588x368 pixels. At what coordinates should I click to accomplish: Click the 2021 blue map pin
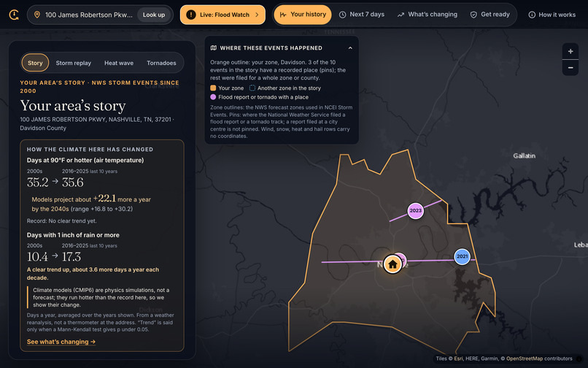[x=462, y=257]
